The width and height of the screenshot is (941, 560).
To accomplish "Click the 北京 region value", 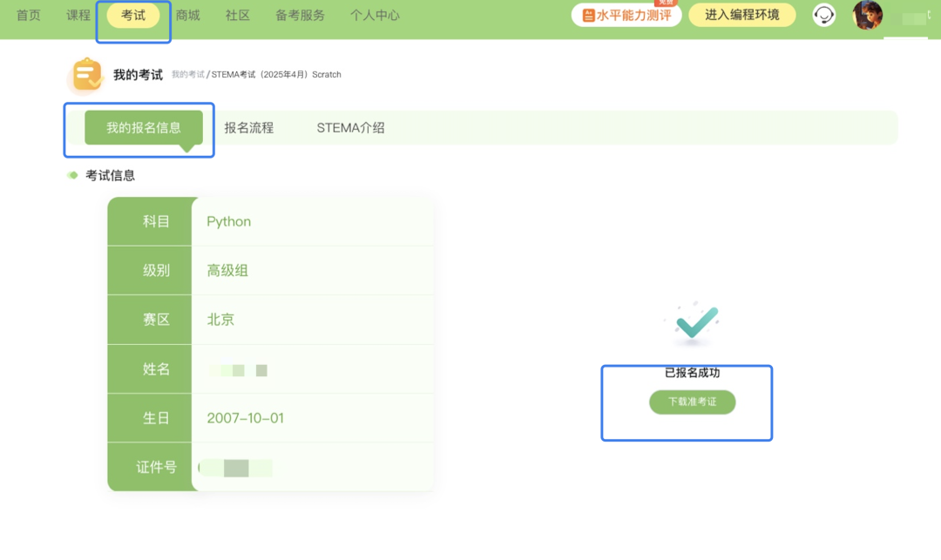I will point(220,320).
